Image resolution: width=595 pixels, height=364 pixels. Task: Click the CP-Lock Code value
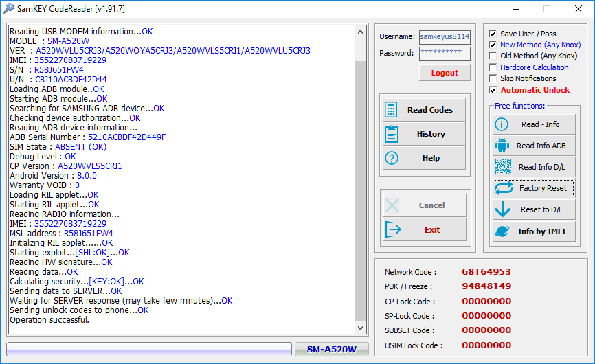(x=486, y=302)
